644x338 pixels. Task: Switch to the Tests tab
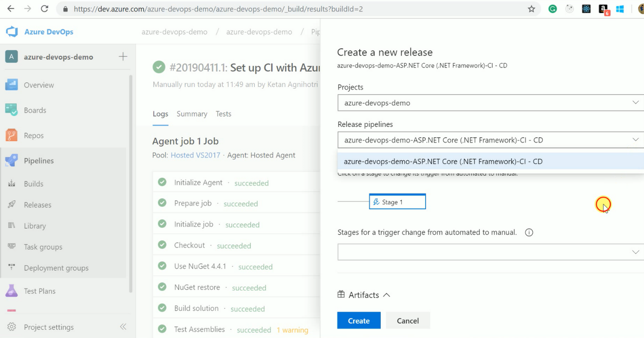(223, 114)
